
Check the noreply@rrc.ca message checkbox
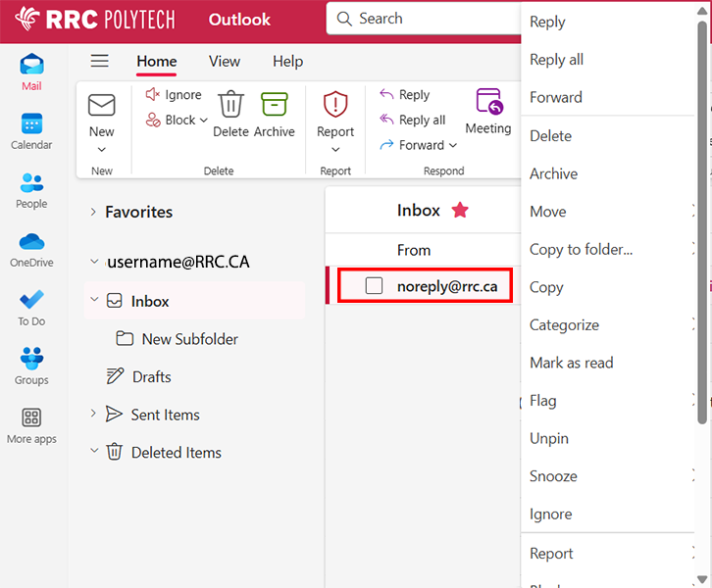tap(374, 286)
